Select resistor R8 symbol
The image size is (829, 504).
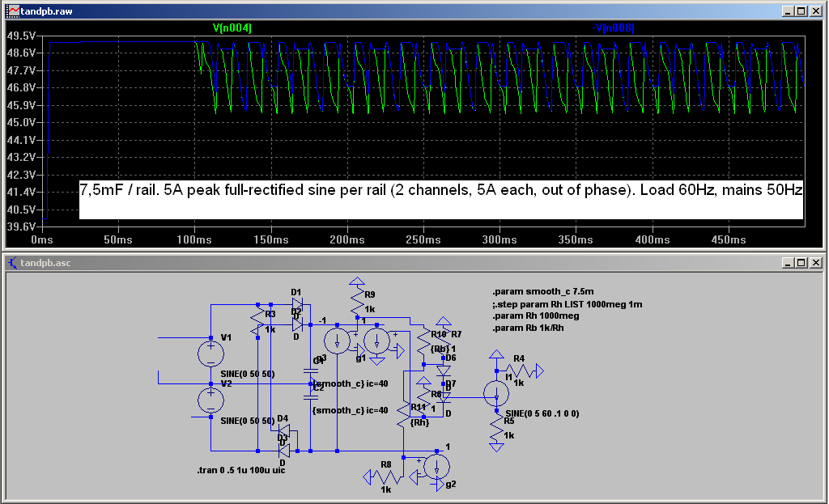tap(386, 477)
